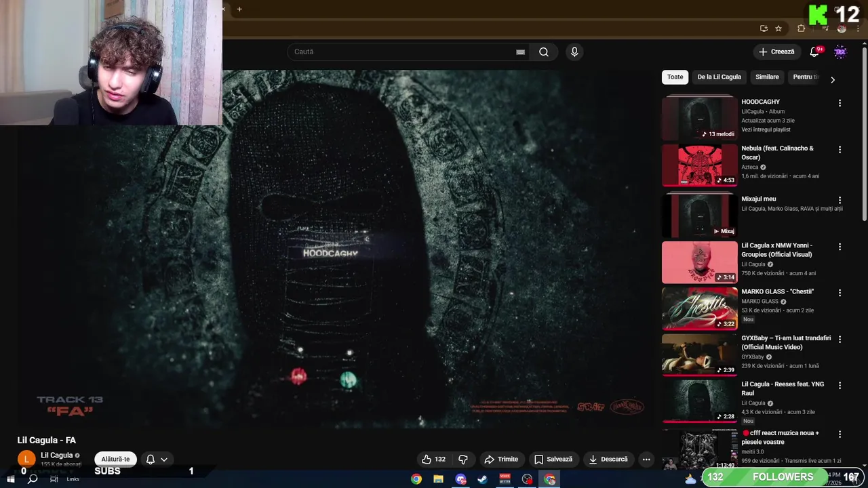Open the GYXBaby Ti-am luat trandafiri thumbnail
Screen dimensions: 868x488
[699, 354]
